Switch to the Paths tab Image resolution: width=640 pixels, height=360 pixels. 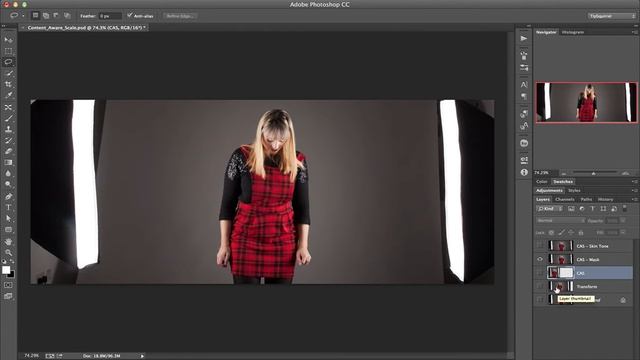pos(586,199)
